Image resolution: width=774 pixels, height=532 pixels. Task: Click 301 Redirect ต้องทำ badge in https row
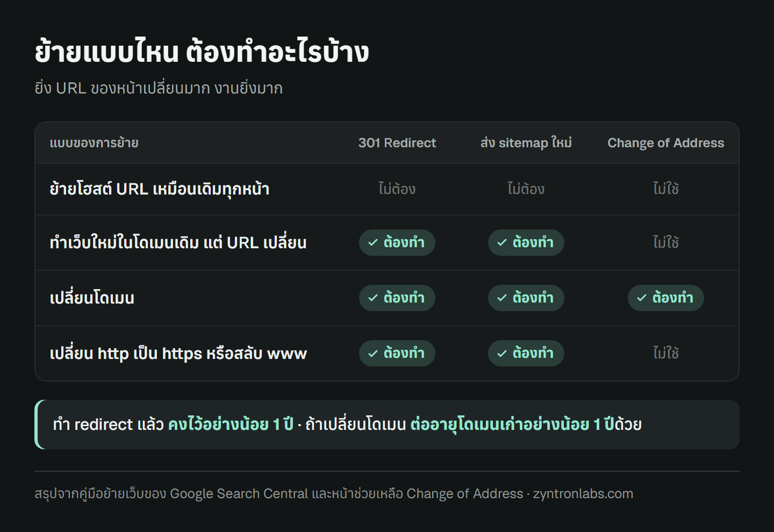pos(397,354)
